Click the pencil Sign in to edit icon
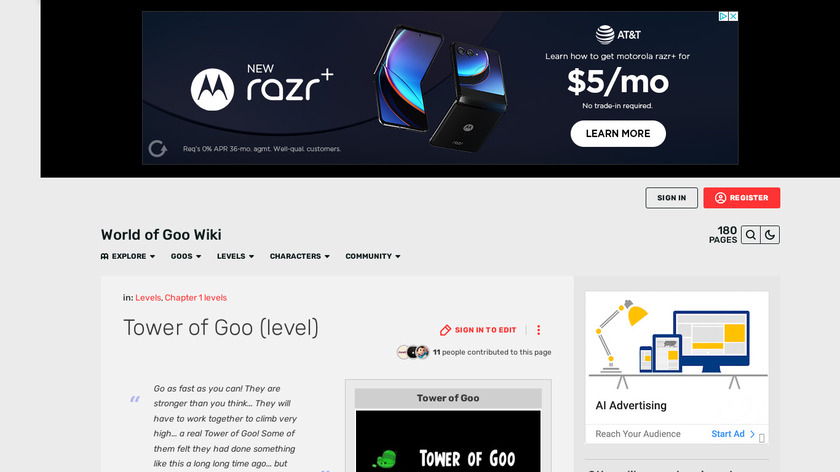The image size is (840, 472). (x=445, y=330)
